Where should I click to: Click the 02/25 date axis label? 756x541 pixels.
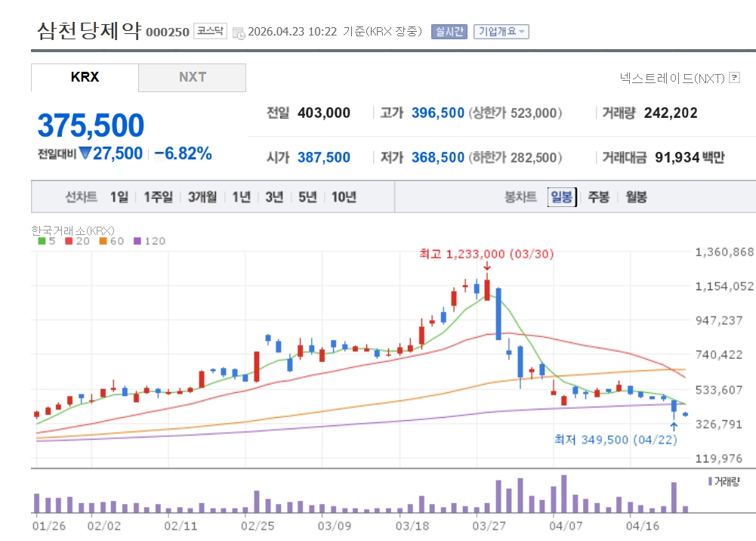(258, 526)
